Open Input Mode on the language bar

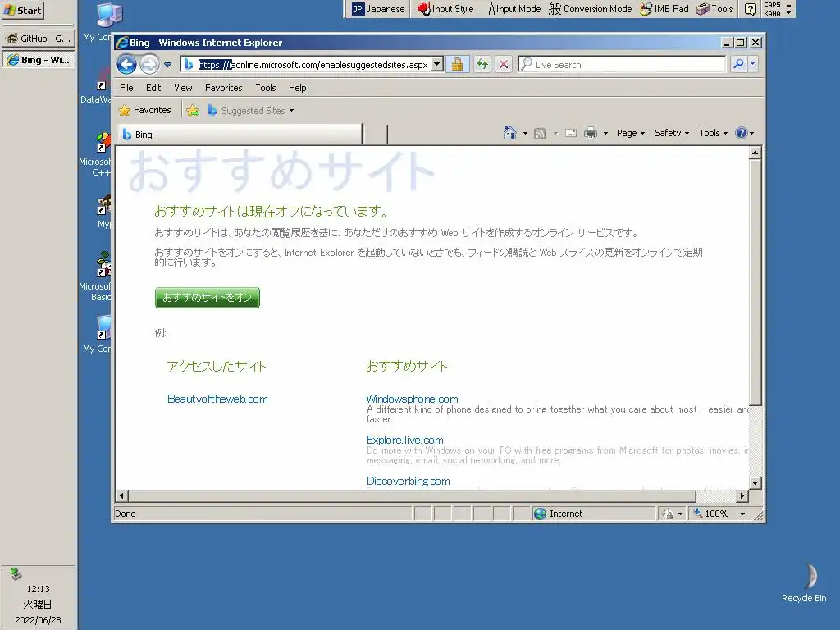(x=514, y=9)
